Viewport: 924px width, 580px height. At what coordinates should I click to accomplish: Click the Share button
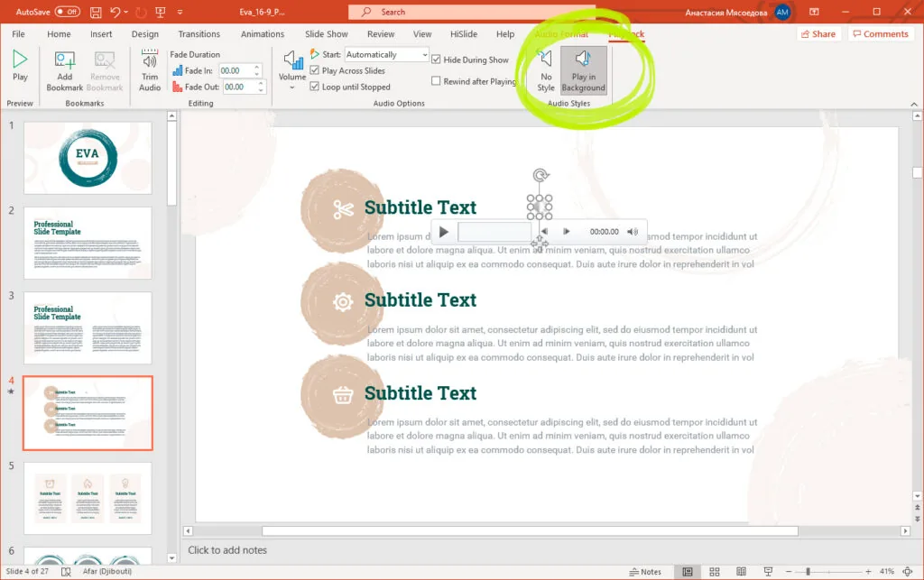click(818, 34)
